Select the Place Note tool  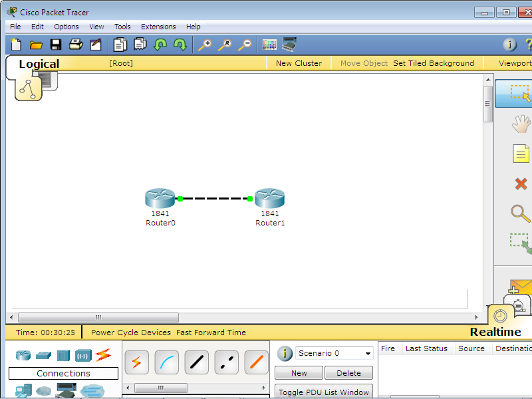[521, 154]
